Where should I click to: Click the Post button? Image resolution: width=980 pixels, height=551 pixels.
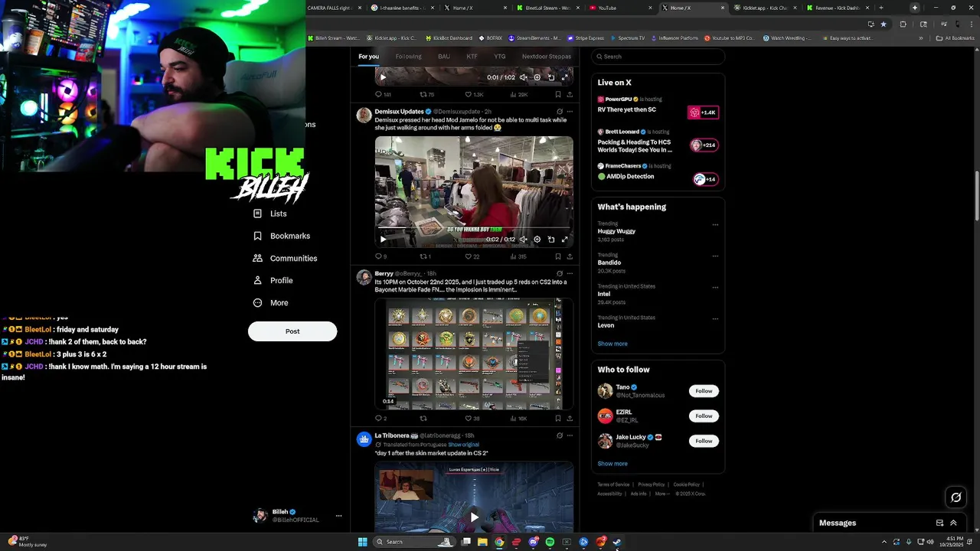[292, 331]
